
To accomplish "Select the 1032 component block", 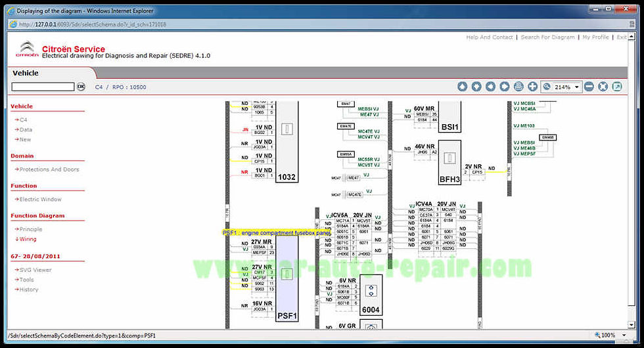I will click(287, 142).
